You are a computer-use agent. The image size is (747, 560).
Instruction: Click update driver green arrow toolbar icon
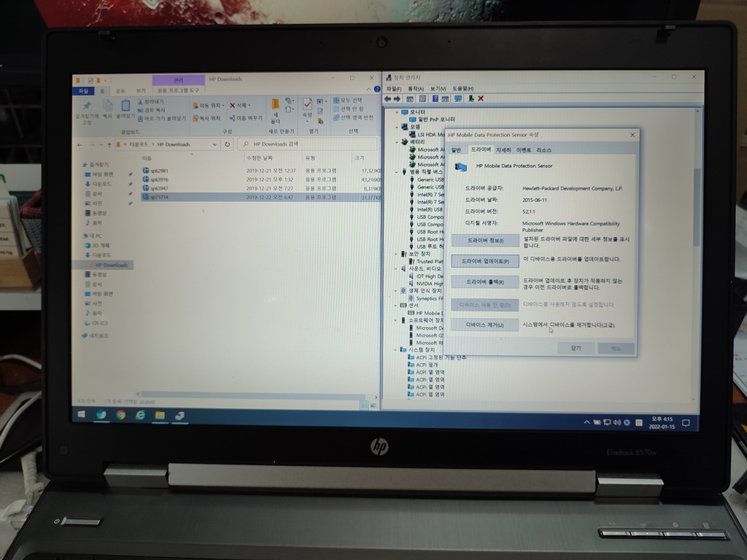471,98
